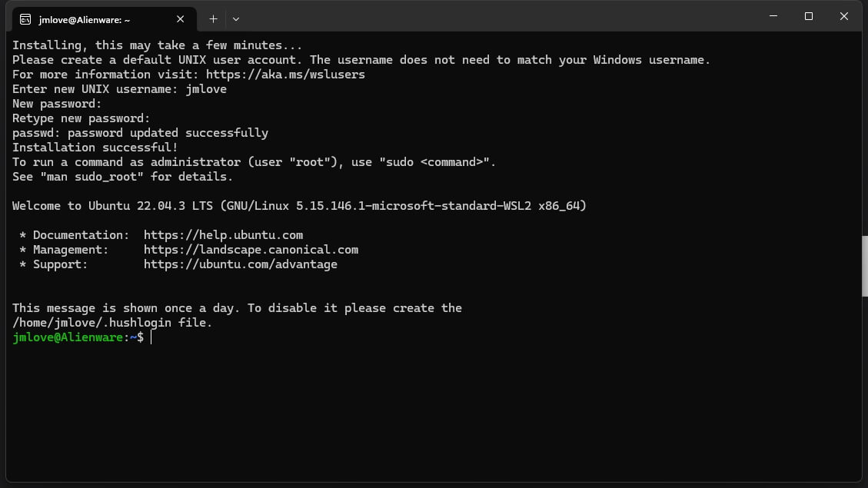Click the Welcome to Ubuntu 22.04.3 line
The image size is (868, 488).
pyautogui.click(x=299, y=206)
